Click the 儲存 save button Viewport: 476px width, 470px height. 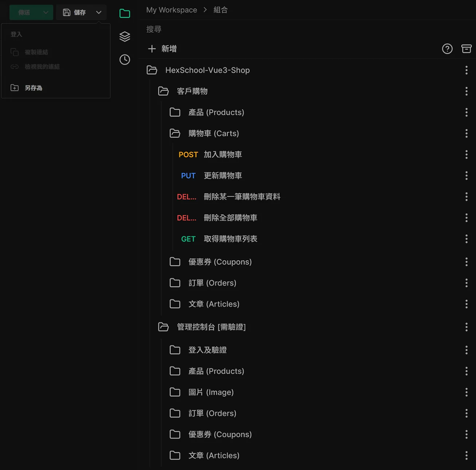(75, 12)
